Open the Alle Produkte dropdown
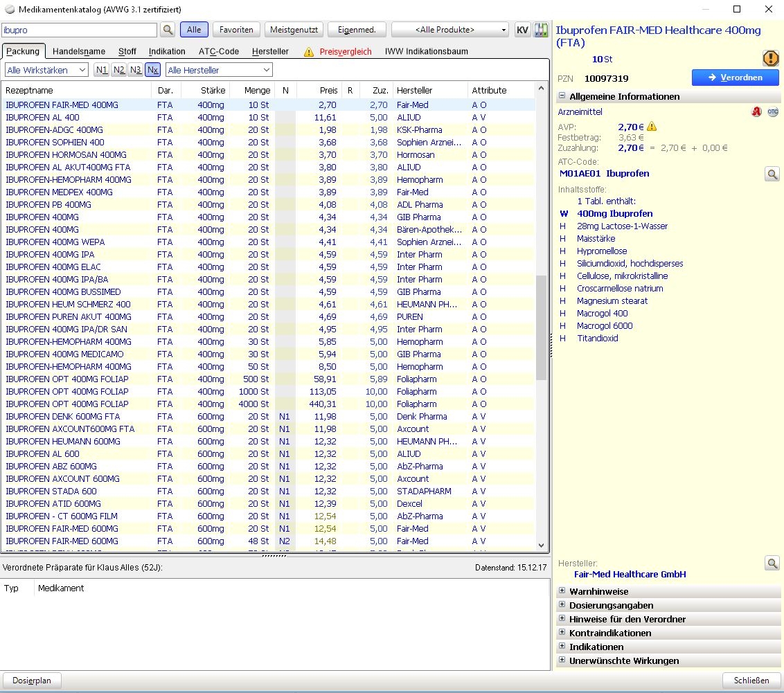This screenshot has width=784, height=693. coord(449,30)
